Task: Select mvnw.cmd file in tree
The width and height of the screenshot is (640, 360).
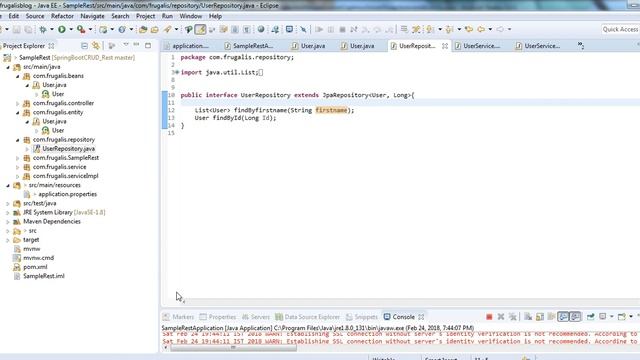Action: coord(34,258)
